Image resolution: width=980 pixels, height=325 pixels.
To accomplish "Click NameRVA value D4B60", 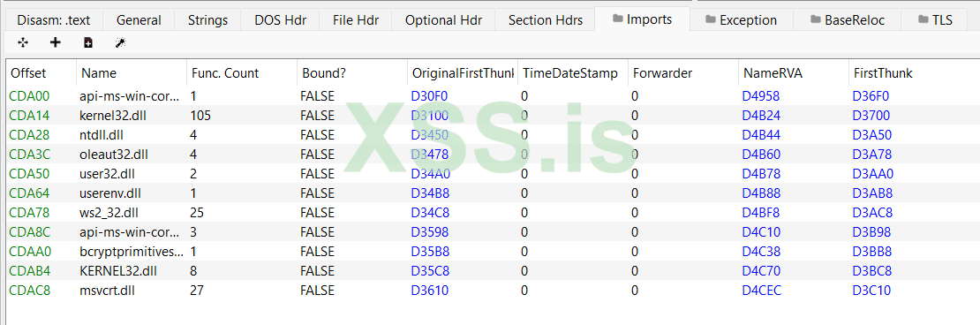I will pyautogui.click(x=761, y=155).
